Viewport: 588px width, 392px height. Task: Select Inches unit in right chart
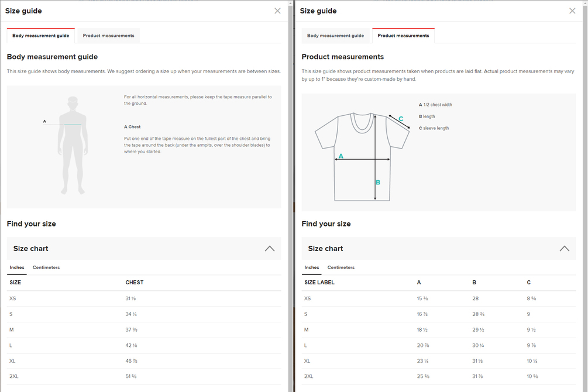pyautogui.click(x=312, y=267)
